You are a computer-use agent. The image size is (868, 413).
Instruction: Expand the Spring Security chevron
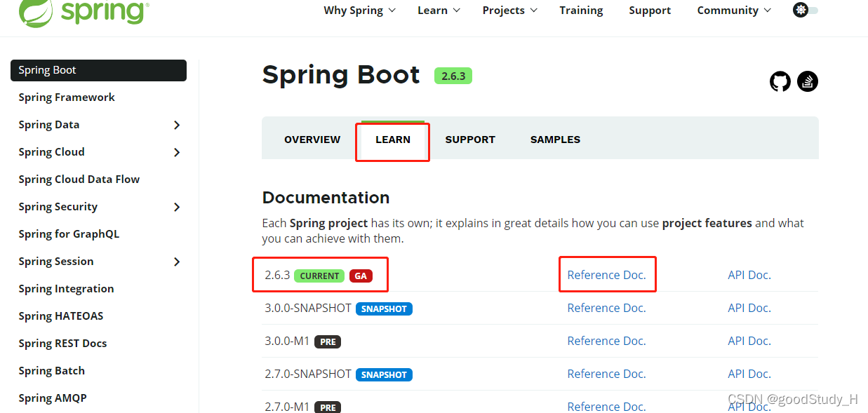177,207
